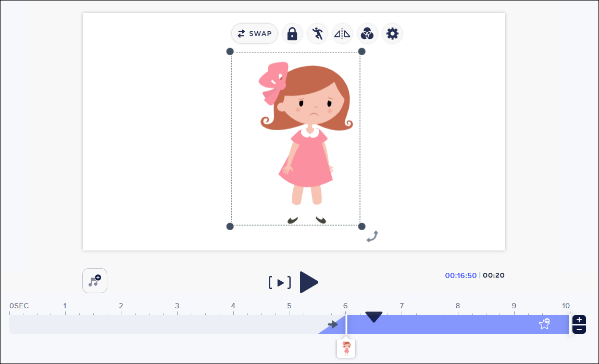
Task: Open the settings gear for the character
Action: (392, 34)
